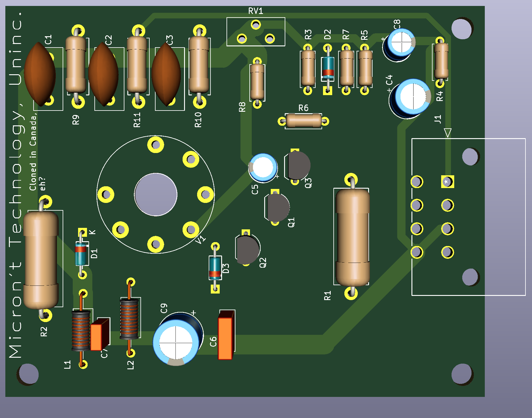Select the R4 resistor
Screen dimensions: 532x418
pyautogui.click(x=441, y=61)
